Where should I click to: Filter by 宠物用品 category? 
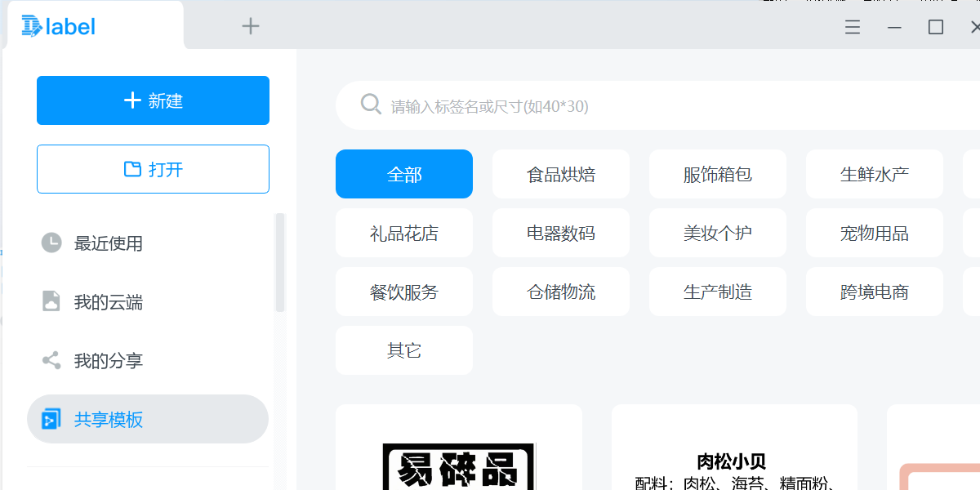(x=875, y=233)
